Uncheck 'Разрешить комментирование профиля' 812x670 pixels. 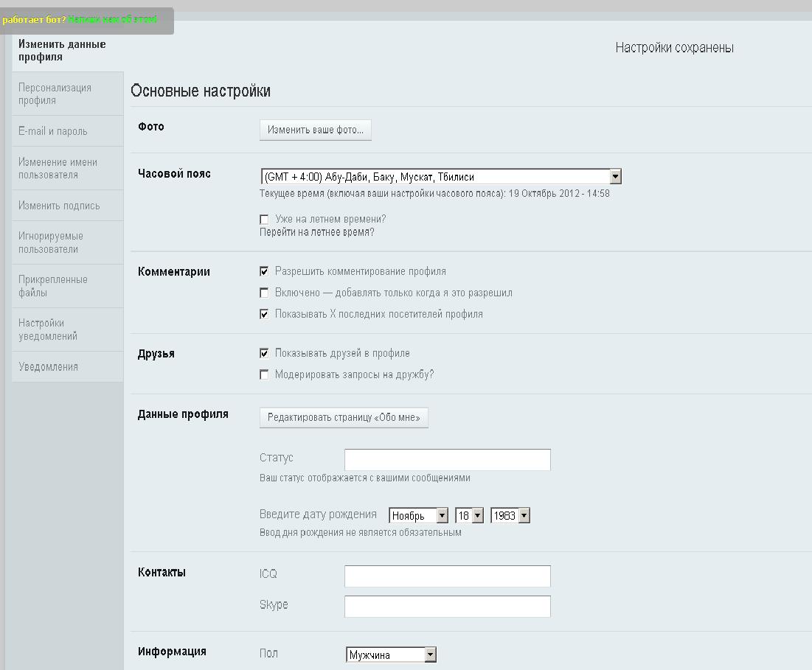pyautogui.click(x=265, y=271)
